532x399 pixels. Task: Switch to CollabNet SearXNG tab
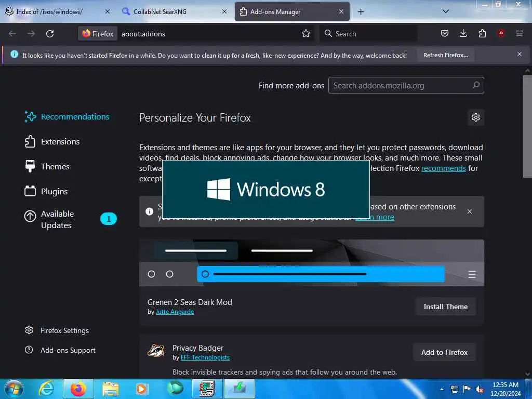click(x=159, y=11)
